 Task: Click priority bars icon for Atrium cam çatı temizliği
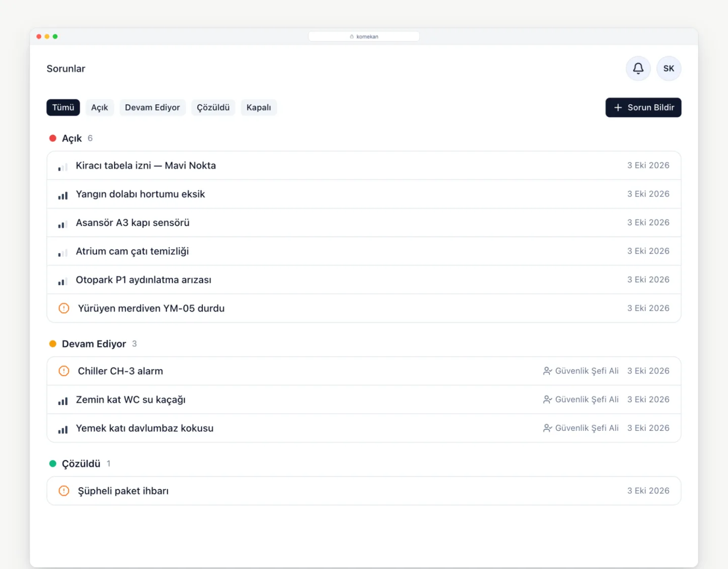click(63, 252)
